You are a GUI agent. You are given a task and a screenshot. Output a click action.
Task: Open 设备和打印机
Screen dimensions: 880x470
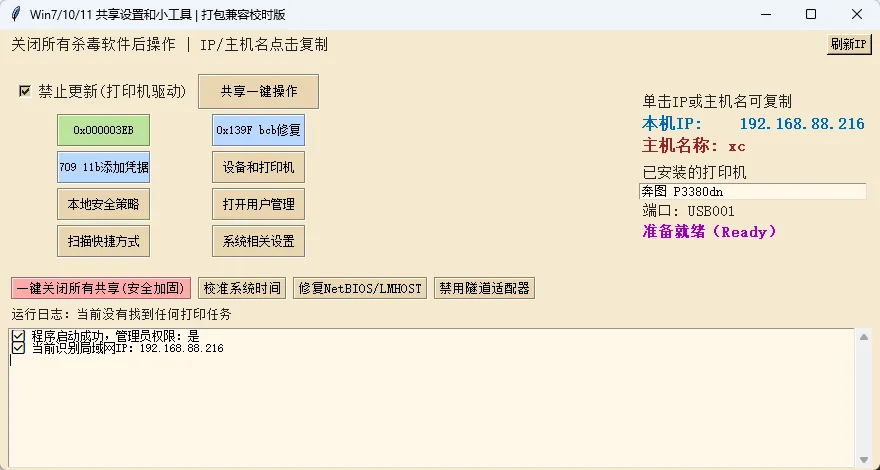pos(258,167)
